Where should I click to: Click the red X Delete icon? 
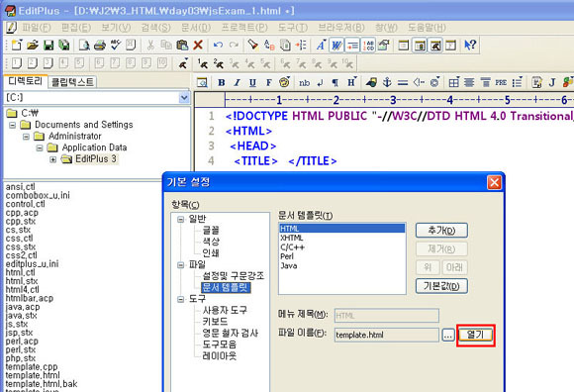click(x=198, y=45)
